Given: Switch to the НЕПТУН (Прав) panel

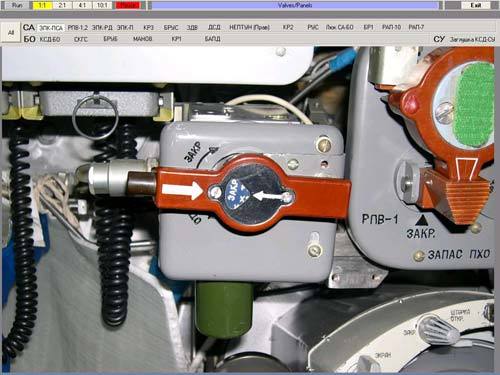Looking at the screenshot, I should click(249, 27).
